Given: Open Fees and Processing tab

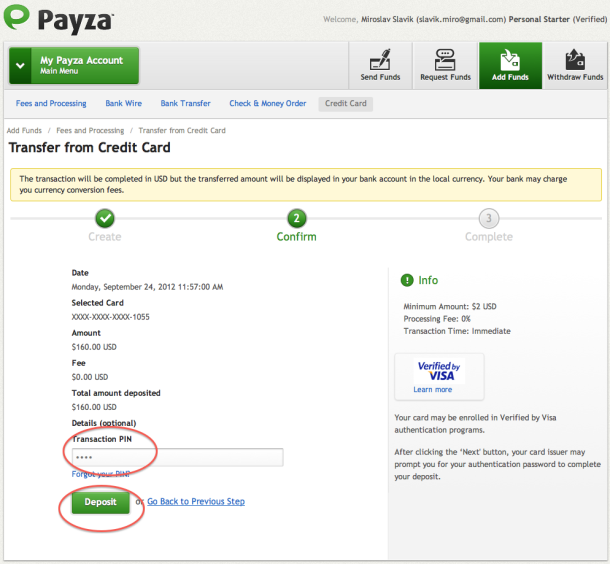Looking at the screenshot, I should (x=51, y=103).
